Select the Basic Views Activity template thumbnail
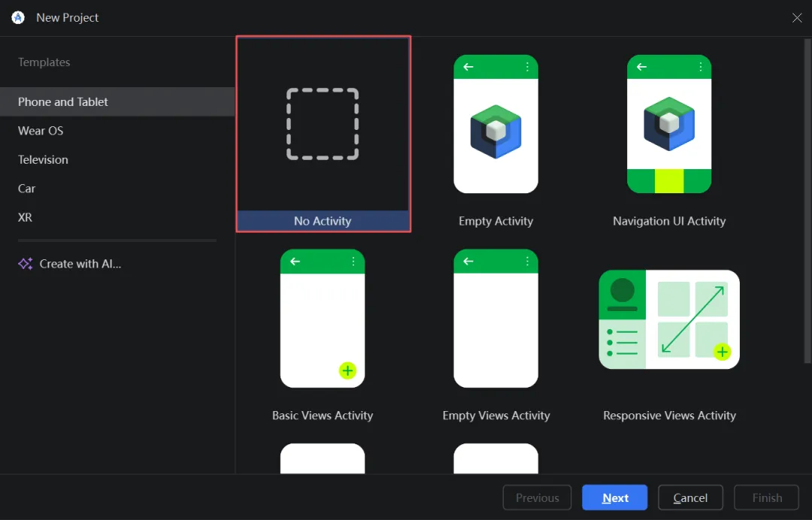 [x=323, y=318]
